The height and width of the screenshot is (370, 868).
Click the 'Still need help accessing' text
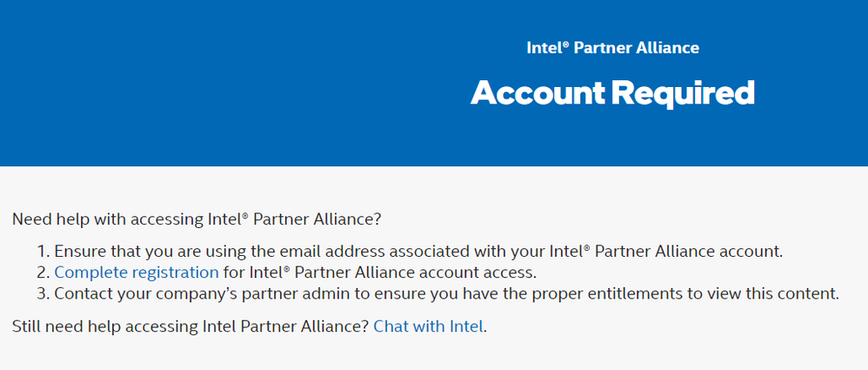coord(190,326)
